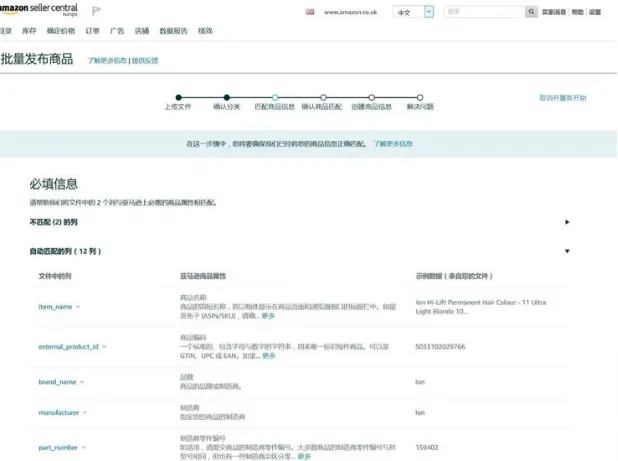
Task: Open the 店铺 menu
Action: 141,31
